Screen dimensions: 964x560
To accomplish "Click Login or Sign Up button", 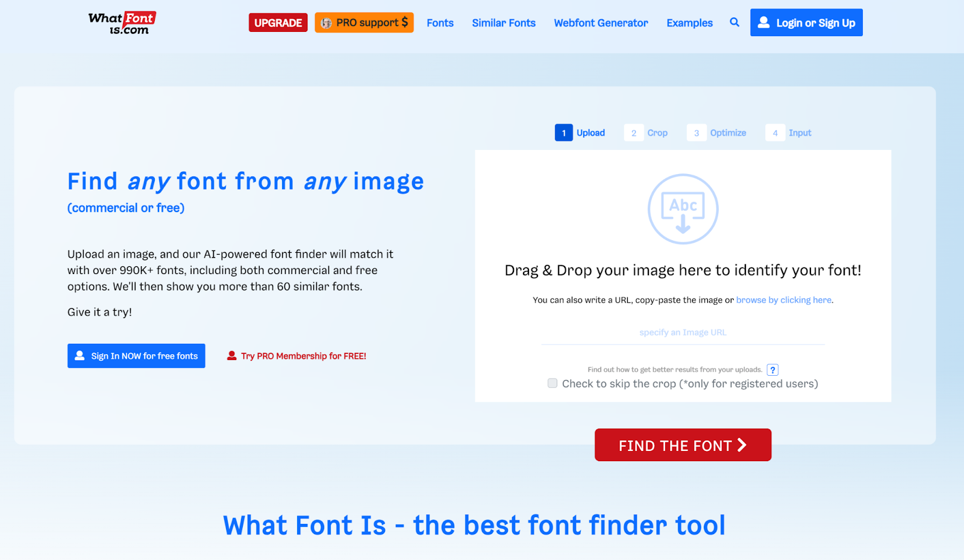I will (x=806, y=22).
